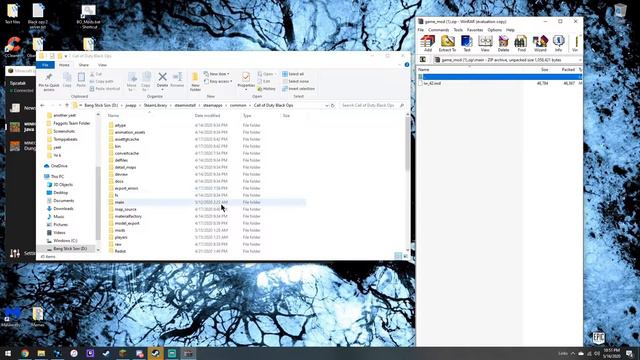Open the CCleaner desktop shortcut
Viewport: 640px width, 360px height.
pyautogui.click(x=13, y=48)
